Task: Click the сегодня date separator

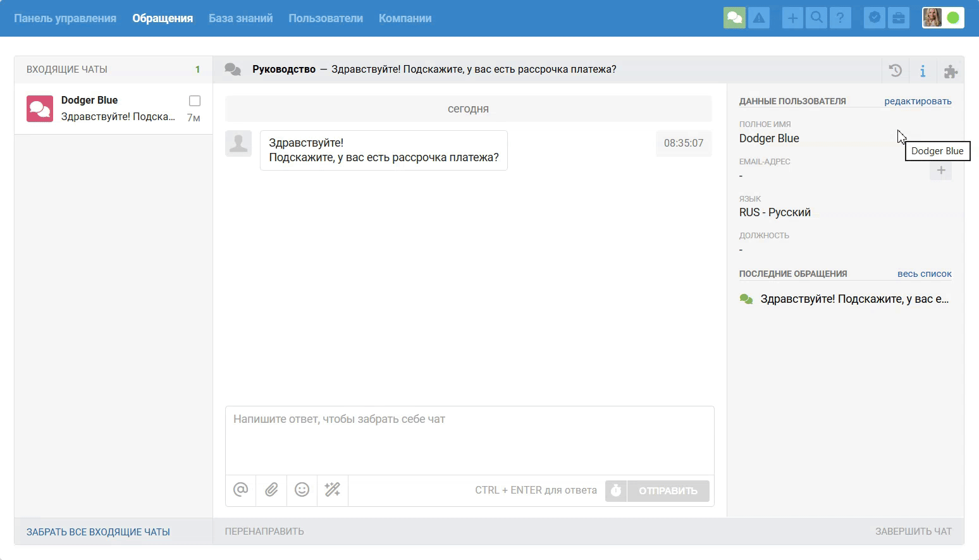Action: [468, 109]
